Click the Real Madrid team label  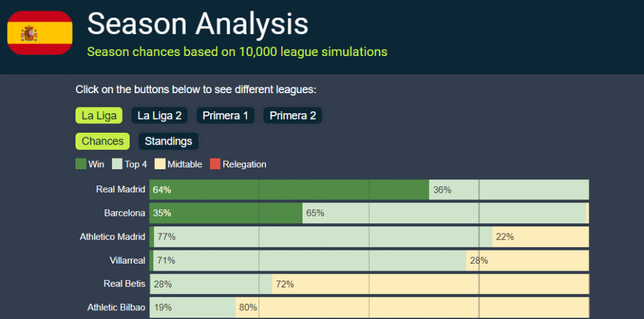click(x=120, y=189)
